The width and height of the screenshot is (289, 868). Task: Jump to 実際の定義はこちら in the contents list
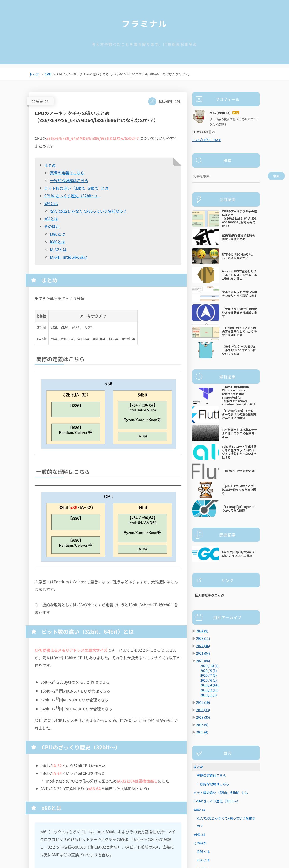67,173
